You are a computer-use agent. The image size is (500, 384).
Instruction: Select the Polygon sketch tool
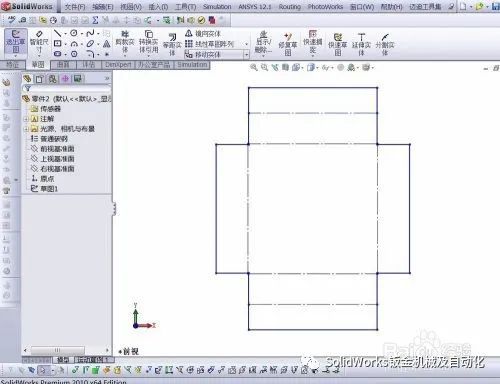74,54
